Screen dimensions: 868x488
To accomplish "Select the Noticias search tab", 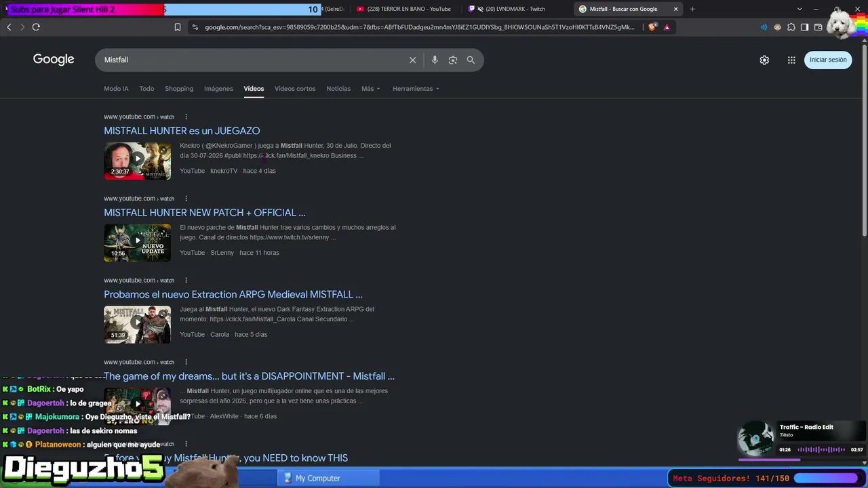I will pos(338,89).
